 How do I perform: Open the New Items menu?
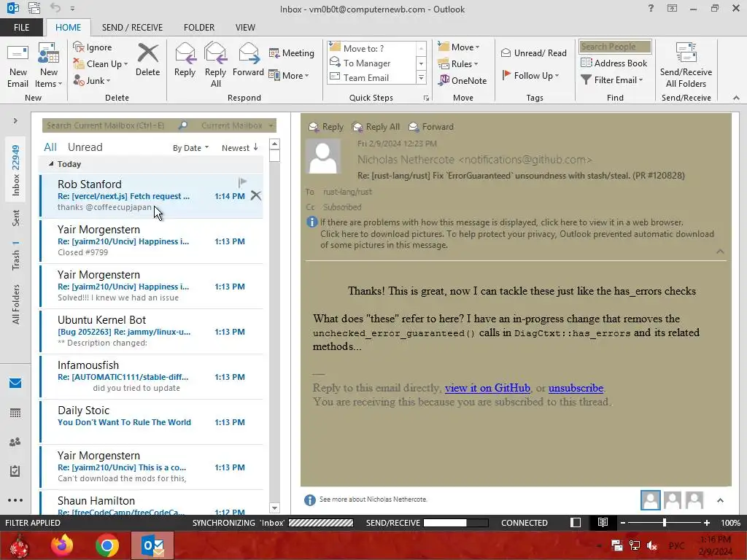tap(49, 66)
